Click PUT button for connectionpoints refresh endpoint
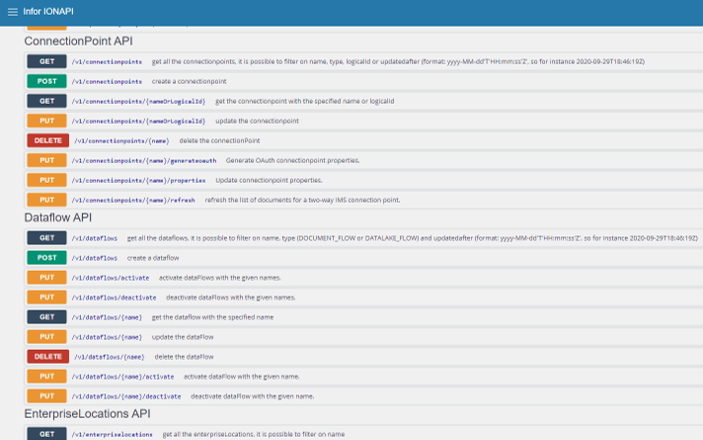This screenshot has width=703, height=440. click(x=47, y=200)
